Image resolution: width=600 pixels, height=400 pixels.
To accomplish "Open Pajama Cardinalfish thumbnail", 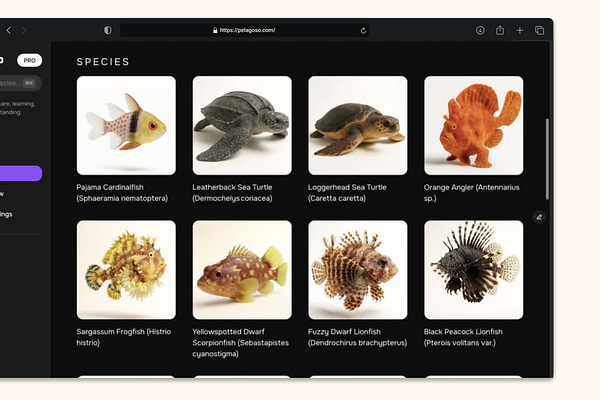I will click(126, 126).
